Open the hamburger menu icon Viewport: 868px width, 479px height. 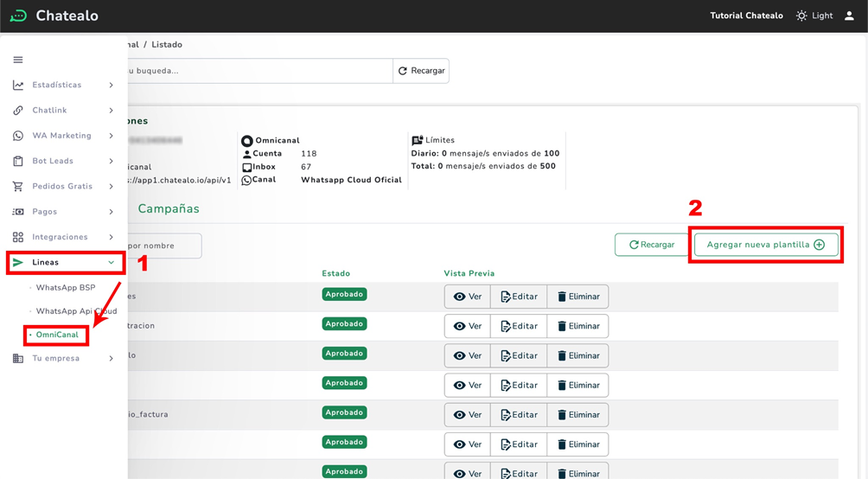click(18, 60)
